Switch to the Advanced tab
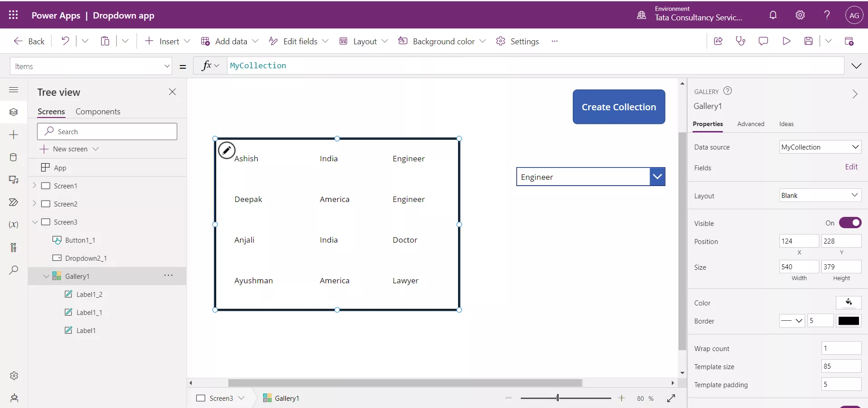Viewport: 868px width, 408px height. pos(751,124)
